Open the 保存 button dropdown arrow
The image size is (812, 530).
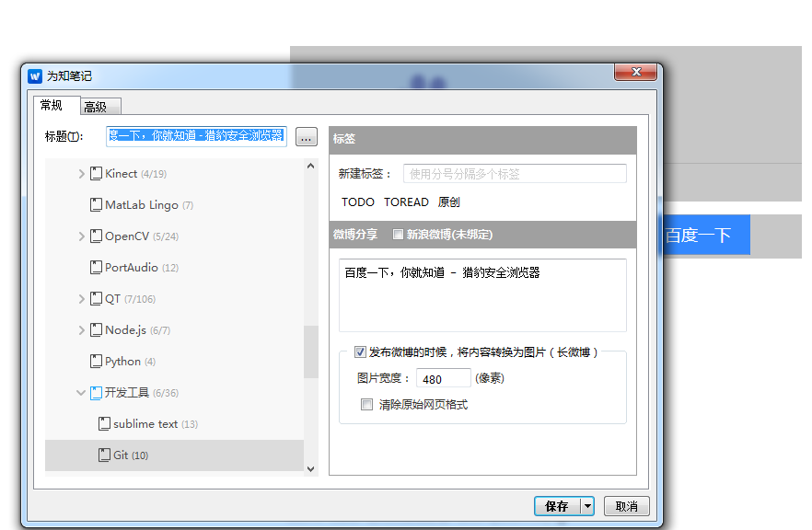point(587,506)
